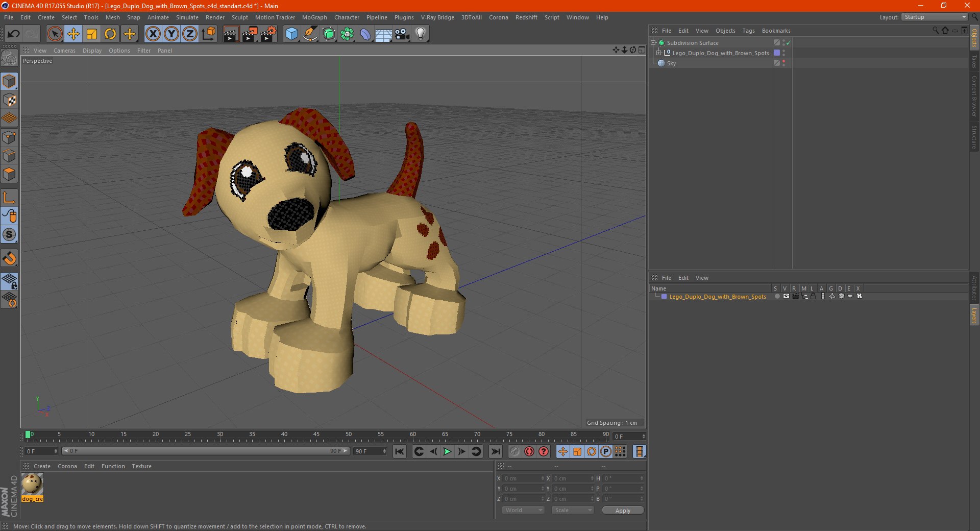Switch to Edges mode
Viewport: 980px width, 531px height.
pyautogui.click(x=9, y=156)
